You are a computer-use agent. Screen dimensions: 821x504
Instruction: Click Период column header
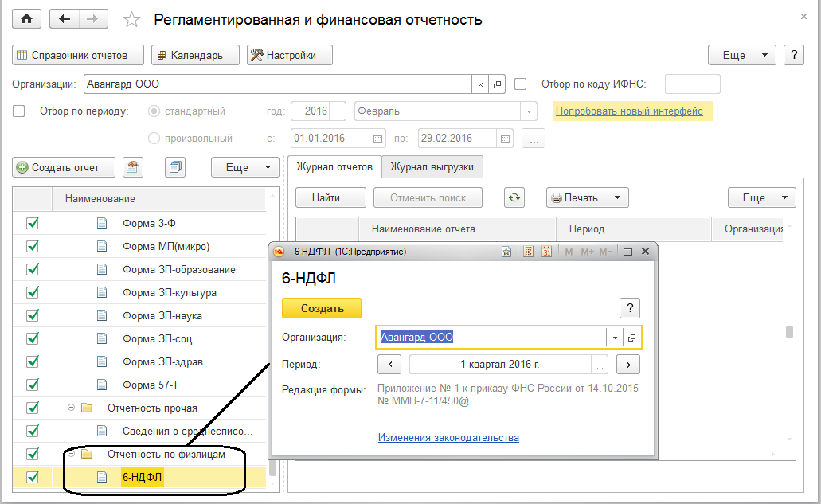(634, 229)
